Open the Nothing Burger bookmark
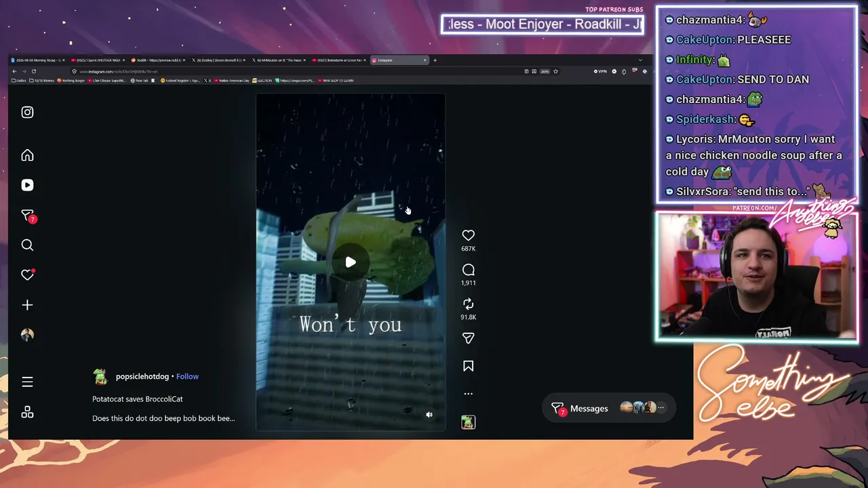 click(71, 81)
